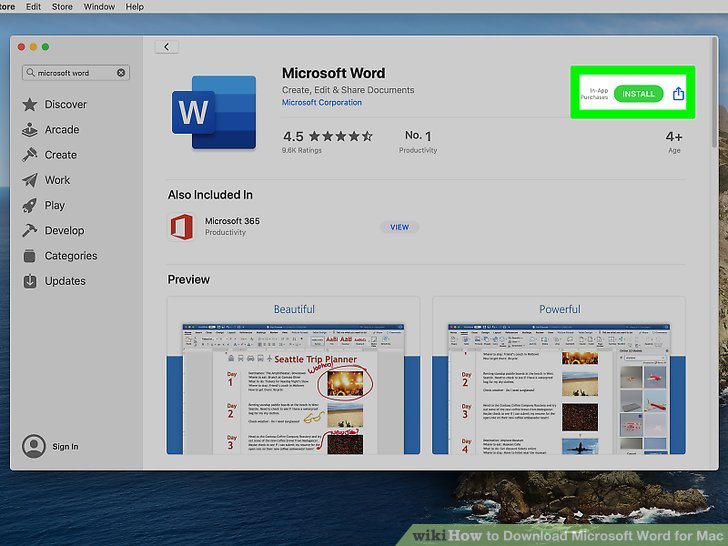Select Discover in the sidebar

click(65, 104)
